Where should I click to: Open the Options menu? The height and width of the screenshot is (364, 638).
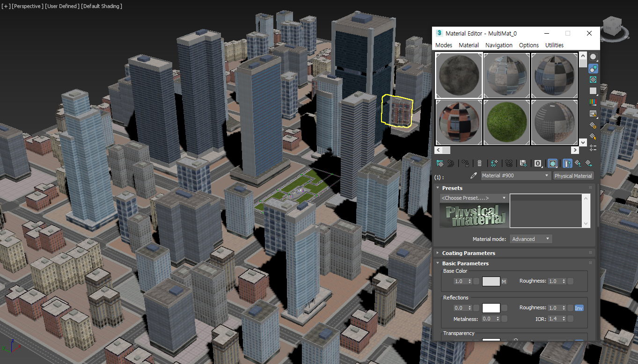click(529, 45)
